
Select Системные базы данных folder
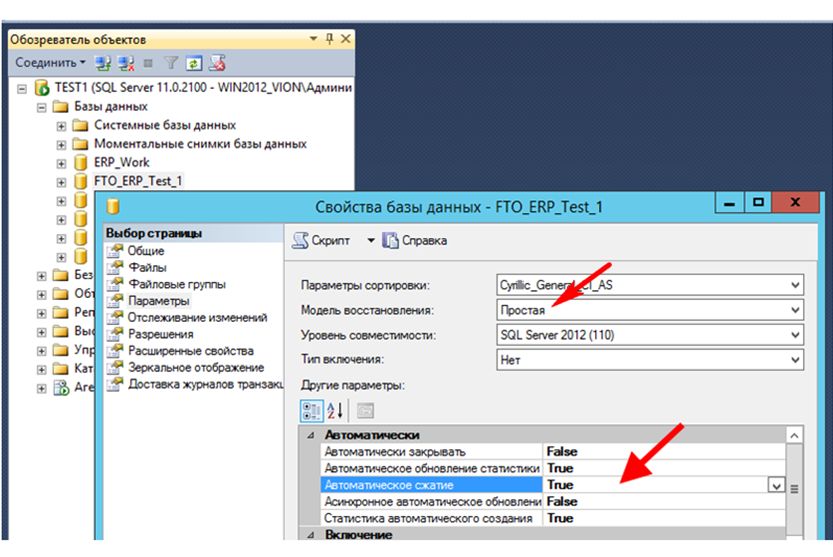point(165,125)
